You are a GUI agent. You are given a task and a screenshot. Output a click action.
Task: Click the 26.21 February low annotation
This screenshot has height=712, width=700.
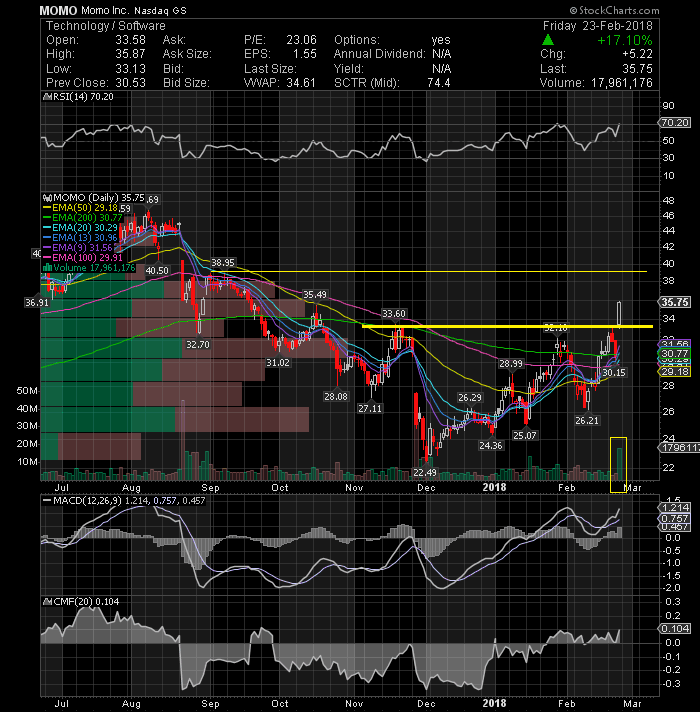tap(587, 421)
